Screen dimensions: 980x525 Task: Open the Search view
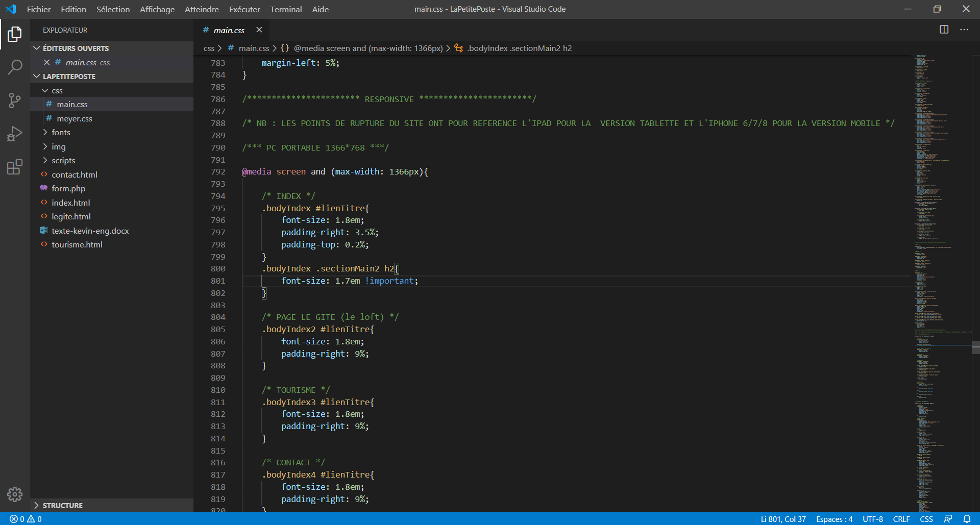15,67
